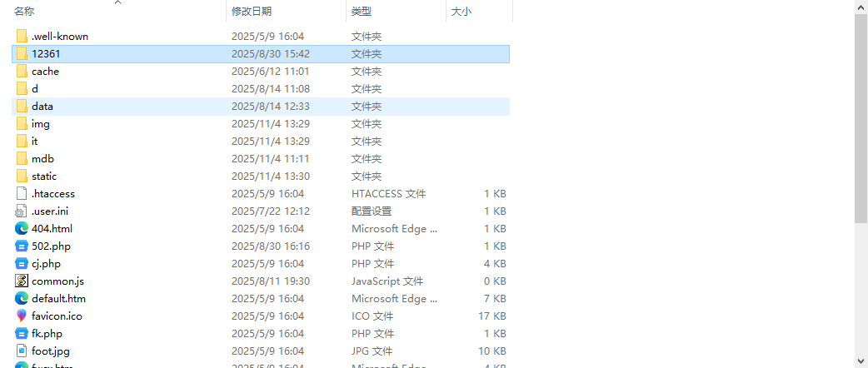Click the sort arrow above 名称 column
Screen dimensions: 868x368
[x=117, y=2]
